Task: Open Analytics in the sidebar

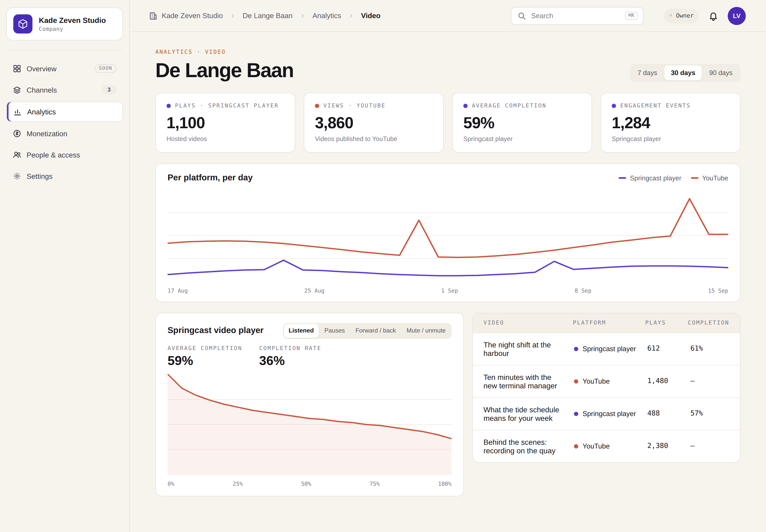Action: pos(65,112)
